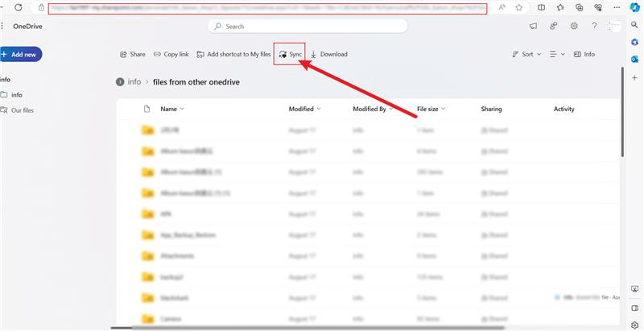Open the blackshark folder
Viewport: 644px width, 331px height.
click(174, 298)
